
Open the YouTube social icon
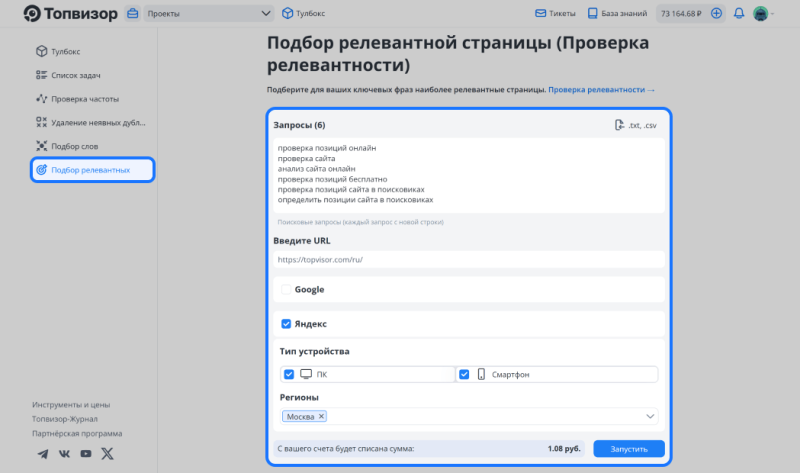[x=86, y=454]
